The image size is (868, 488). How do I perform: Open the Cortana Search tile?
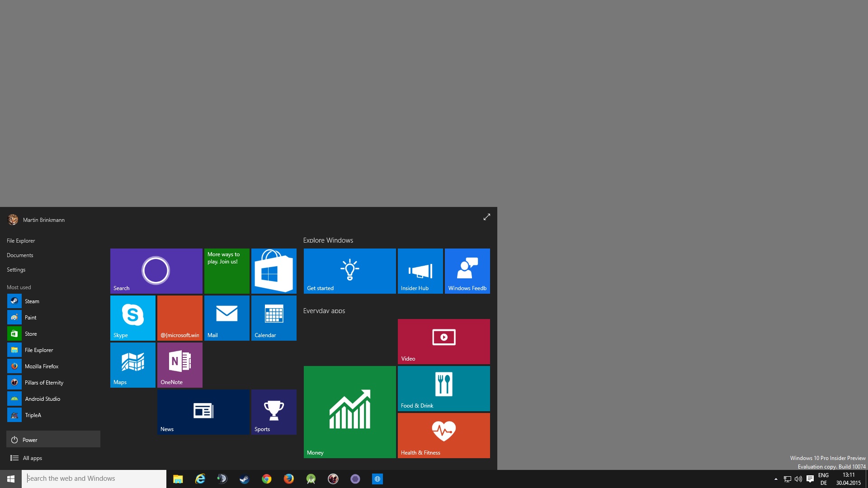click(x=156, y=271)
